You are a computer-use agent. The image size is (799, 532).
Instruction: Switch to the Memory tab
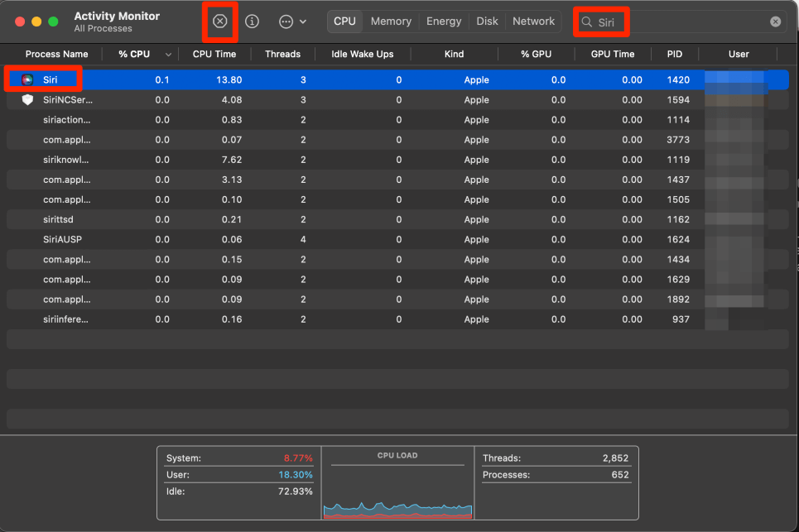pyautogui.click(x=391, y=22)
